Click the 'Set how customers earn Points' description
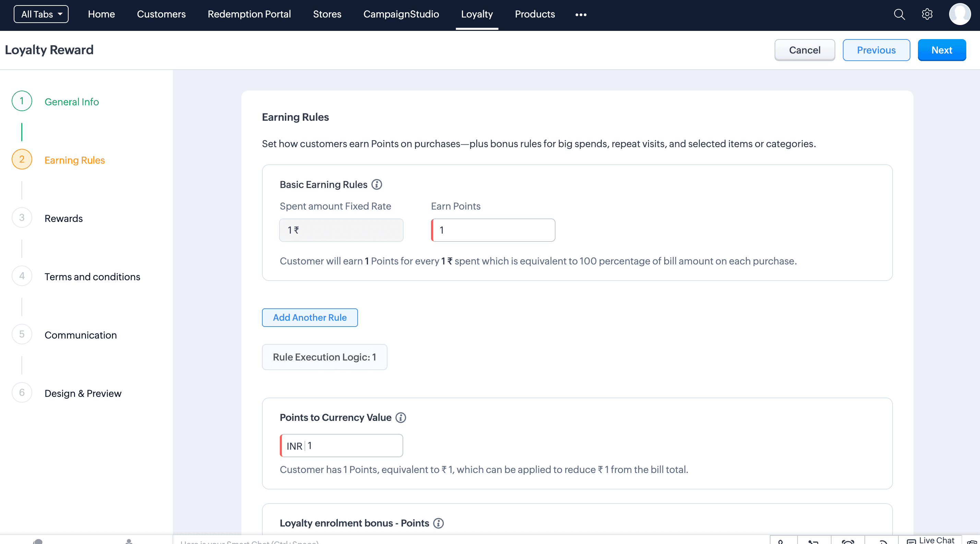Viewport: 980px width, 544px height. (x=539, y=144)
